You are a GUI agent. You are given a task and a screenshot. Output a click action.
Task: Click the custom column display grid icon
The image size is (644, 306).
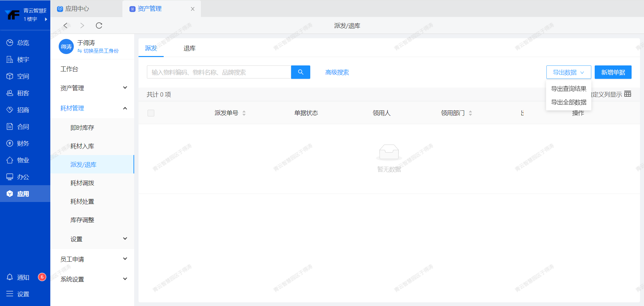point(628,94)
